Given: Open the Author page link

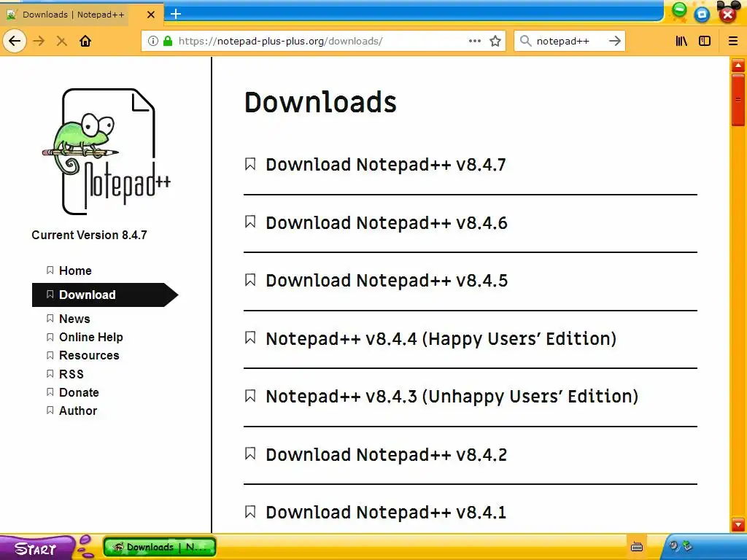Looking at the screenshot, I should (78, 411).
